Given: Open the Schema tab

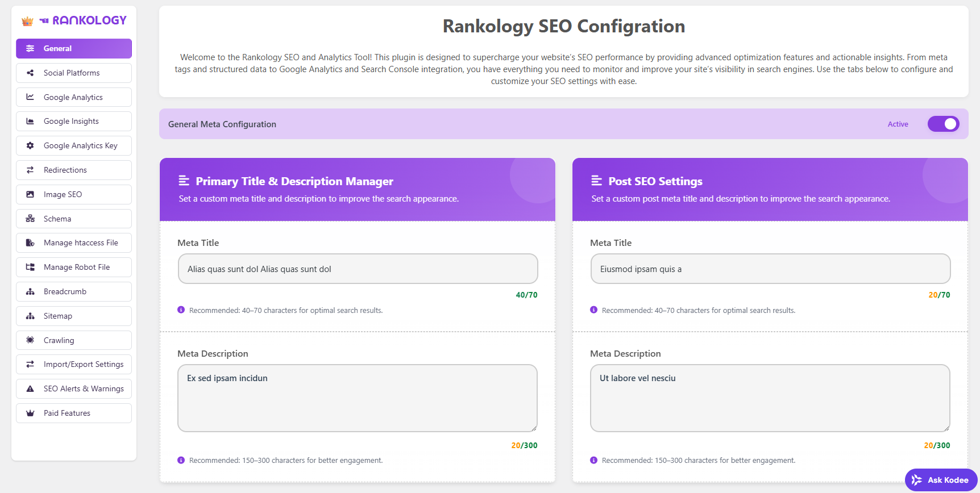Looking at the screenshot, I should [74, 219].
